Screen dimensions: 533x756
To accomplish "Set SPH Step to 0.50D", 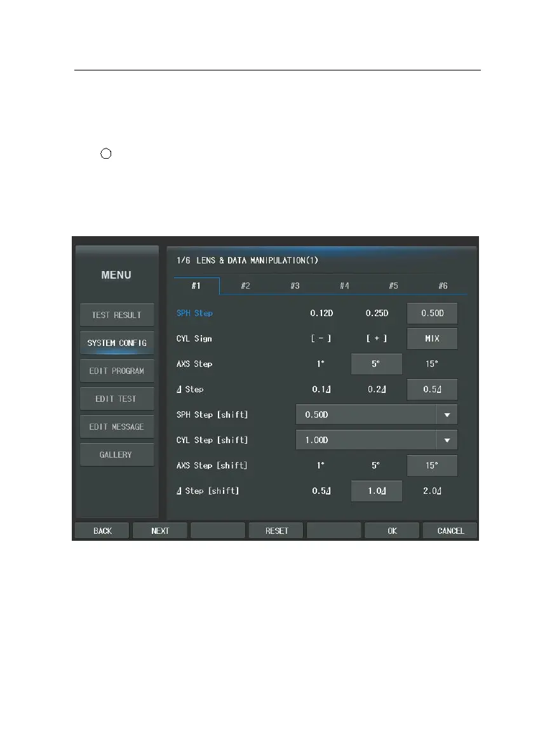I will click(432, 314).
